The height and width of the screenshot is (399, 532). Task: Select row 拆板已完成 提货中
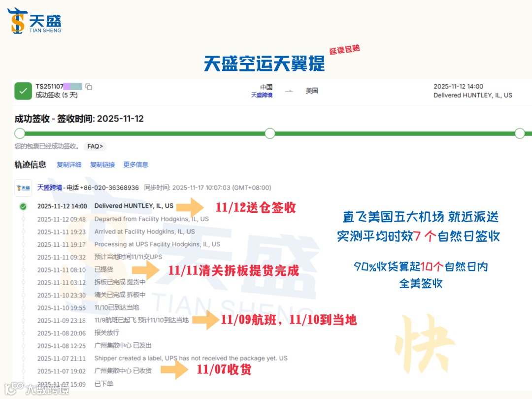click(x=91, y=282)
